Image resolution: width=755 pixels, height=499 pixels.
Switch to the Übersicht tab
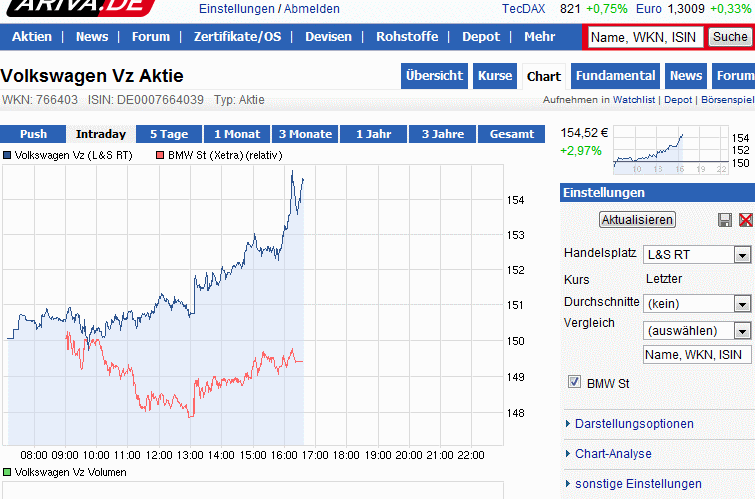[x=434, y=76]
